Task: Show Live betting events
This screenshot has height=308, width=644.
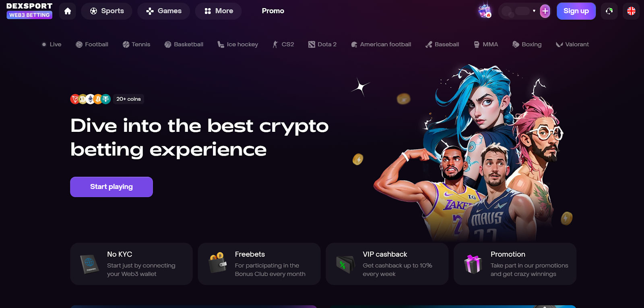Action: pos(52,44)
